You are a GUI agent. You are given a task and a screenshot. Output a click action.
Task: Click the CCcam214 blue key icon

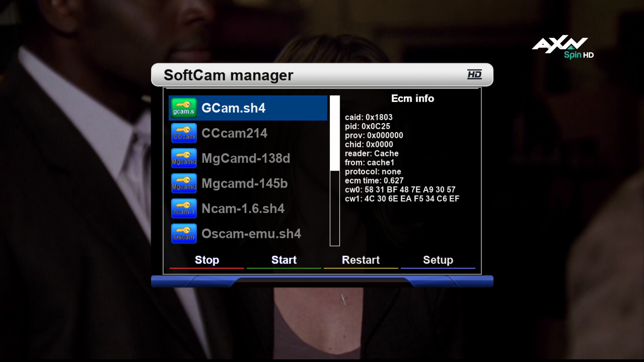click(184, 133)
